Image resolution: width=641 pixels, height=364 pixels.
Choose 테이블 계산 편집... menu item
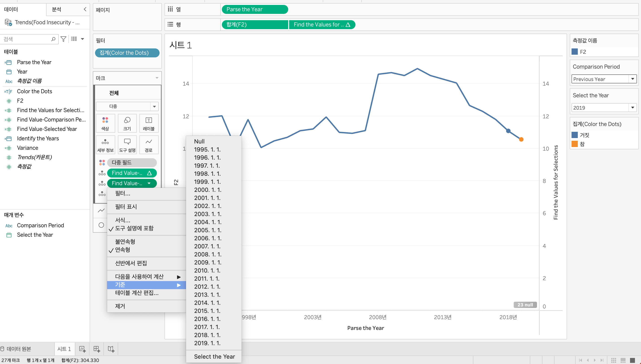tap(146, 293)
